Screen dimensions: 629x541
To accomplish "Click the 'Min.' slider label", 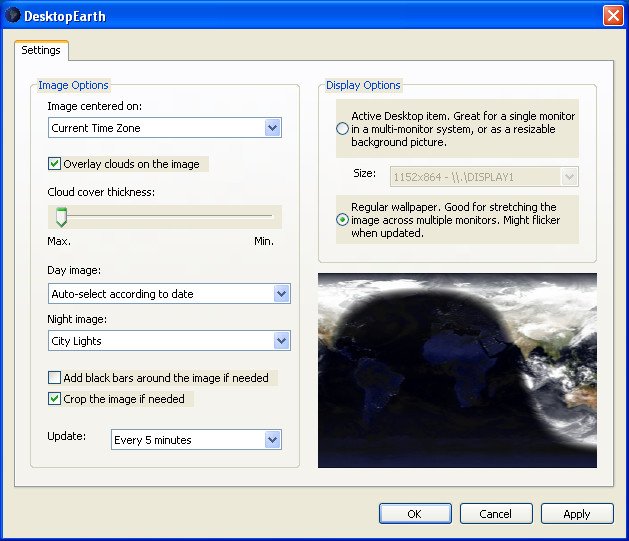I will (x=264, y=241).
